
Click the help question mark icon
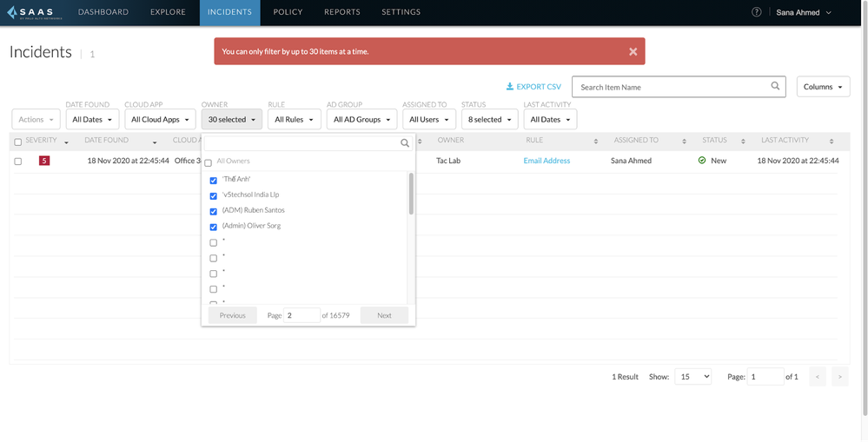click(757, 12)
